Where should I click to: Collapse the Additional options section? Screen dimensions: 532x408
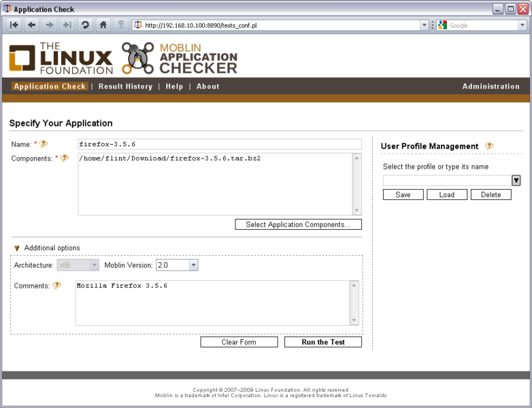(x=17, y=248)
